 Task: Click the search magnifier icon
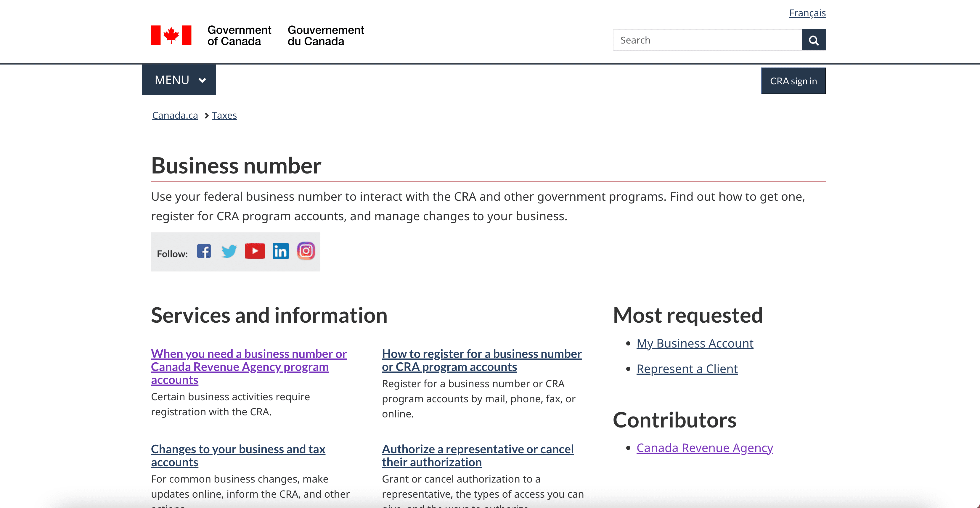pos(814,40)
